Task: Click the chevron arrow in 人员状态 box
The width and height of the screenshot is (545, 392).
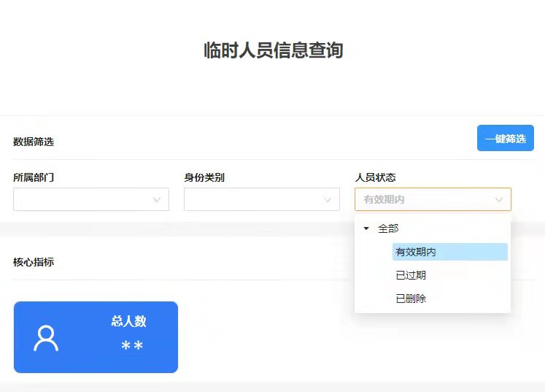Action: click(499, 200)
